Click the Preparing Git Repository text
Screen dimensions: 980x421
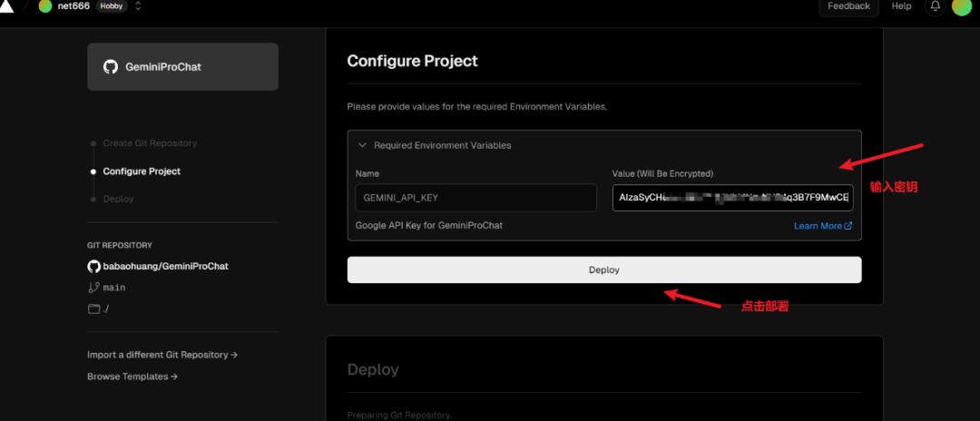[x=398, y=416]
